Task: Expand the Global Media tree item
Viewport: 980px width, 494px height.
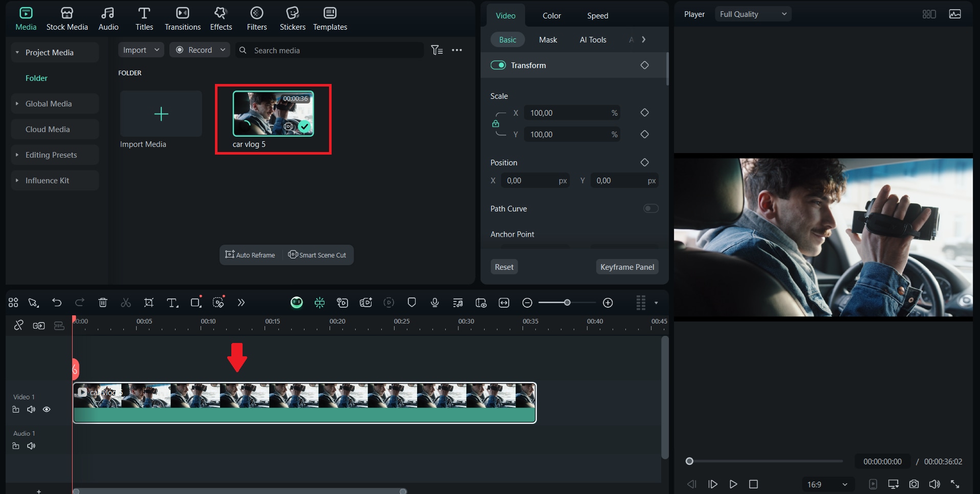Action: coord(17,103)
